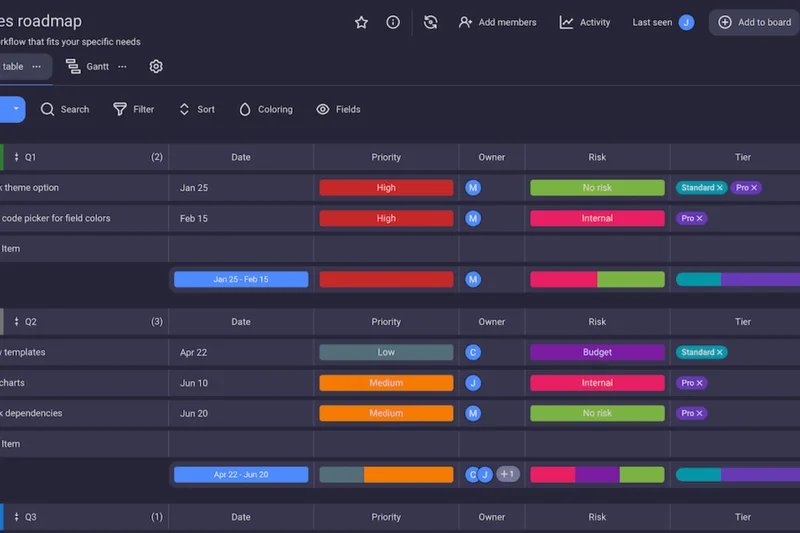The height and width of the screenshot is (533, 800).
Task: Collapse the Q1 group
Action: [x=16, y=157]
